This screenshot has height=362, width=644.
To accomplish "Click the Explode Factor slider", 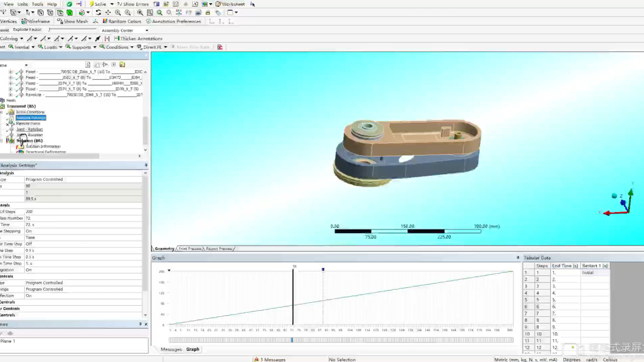I will point(72,29).
